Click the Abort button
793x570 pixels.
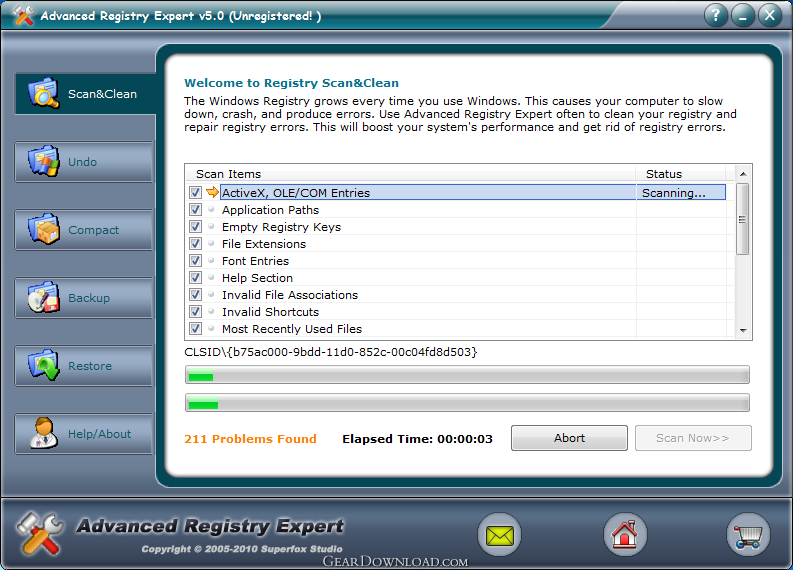click(569, 438)
